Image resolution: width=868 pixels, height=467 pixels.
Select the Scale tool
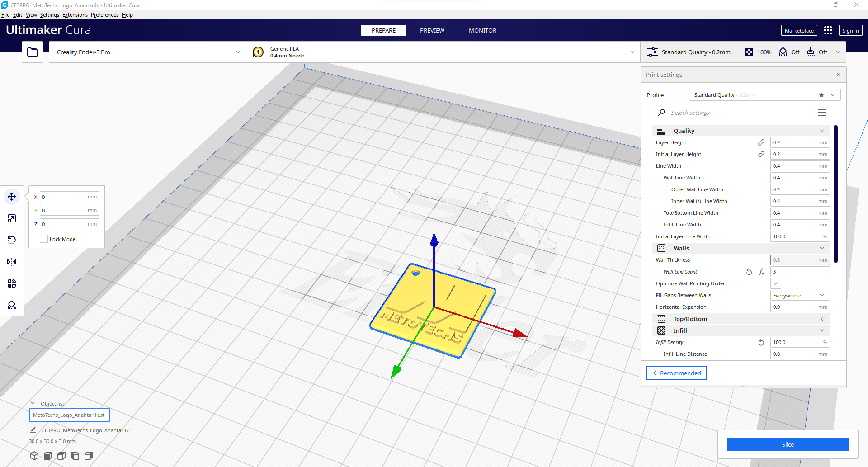click(x=12, y=218)
